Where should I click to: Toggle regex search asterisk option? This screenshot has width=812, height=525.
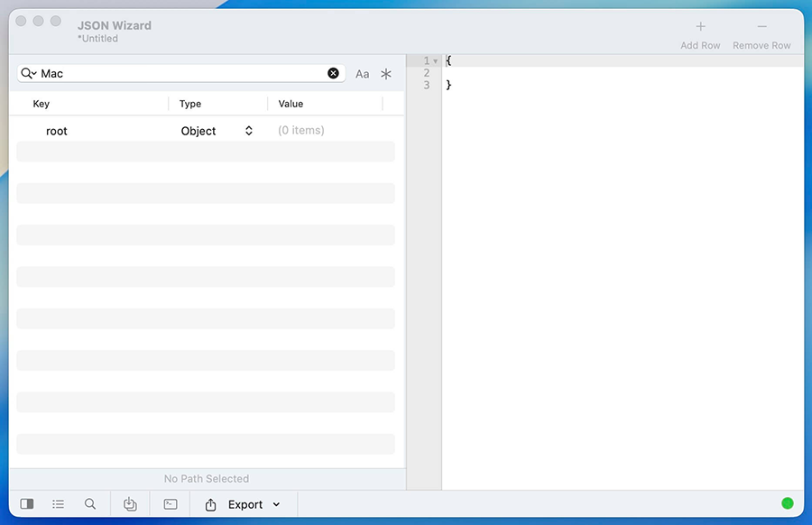(x=386, y=74)
